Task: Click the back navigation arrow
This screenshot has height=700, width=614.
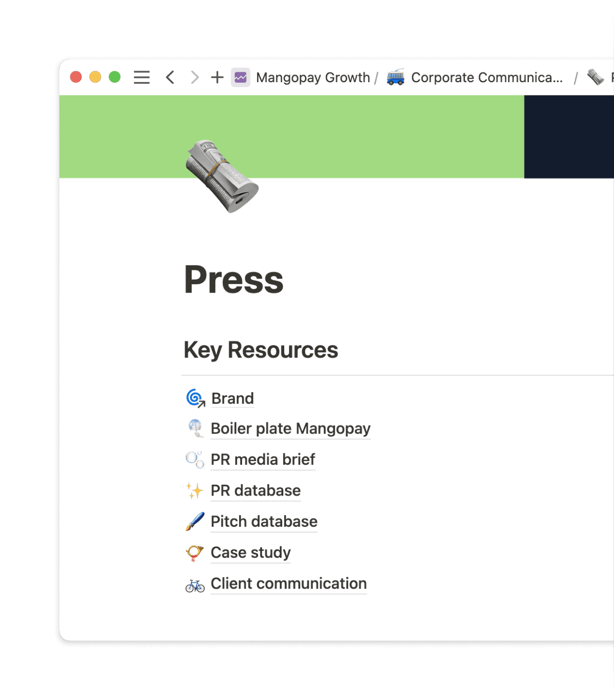Action: point(169,77)
